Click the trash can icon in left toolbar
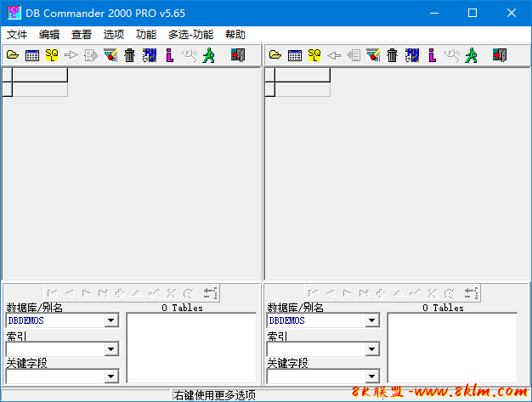This screenshot has height=402, width=532. pyautogui.click(x=129, y=55)
